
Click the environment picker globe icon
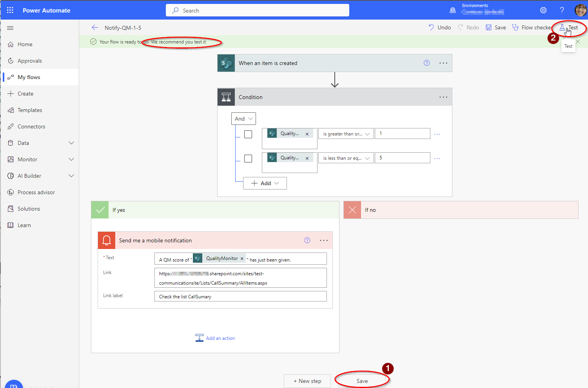(453, 10)
